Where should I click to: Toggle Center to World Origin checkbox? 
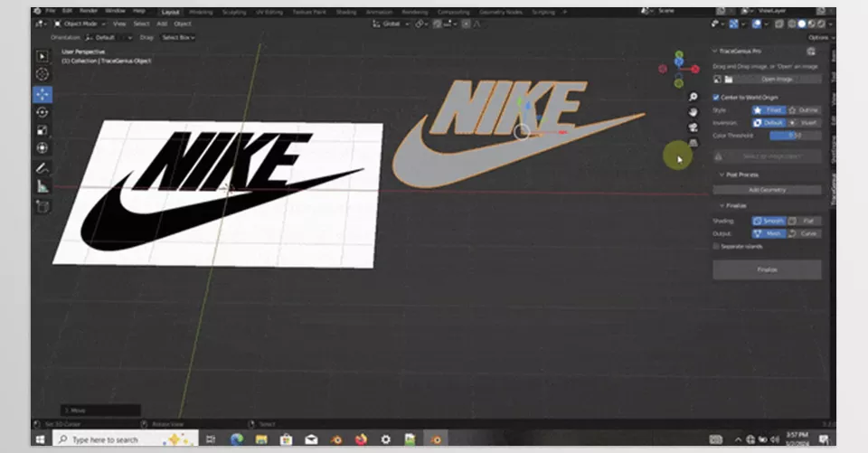tap(716, 98)
